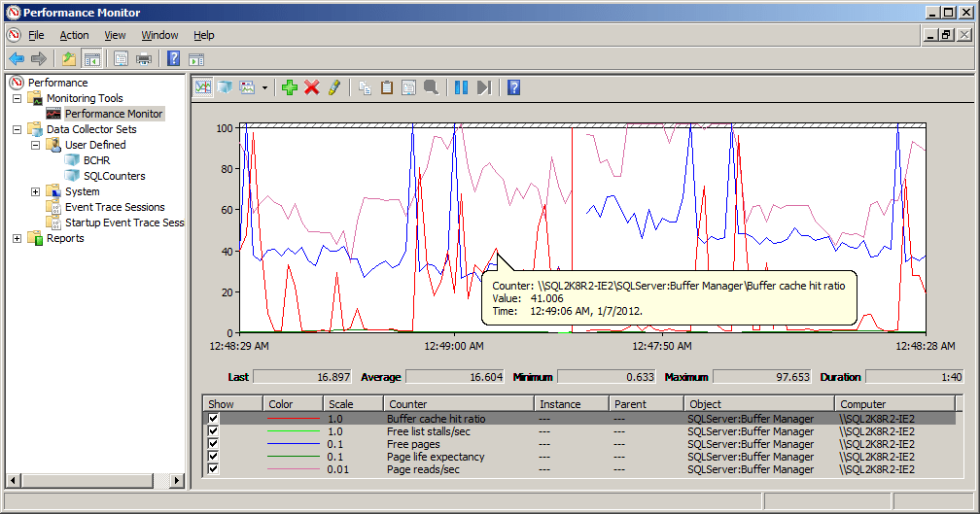
Task: Open the View menu
Action: [115, 35]
